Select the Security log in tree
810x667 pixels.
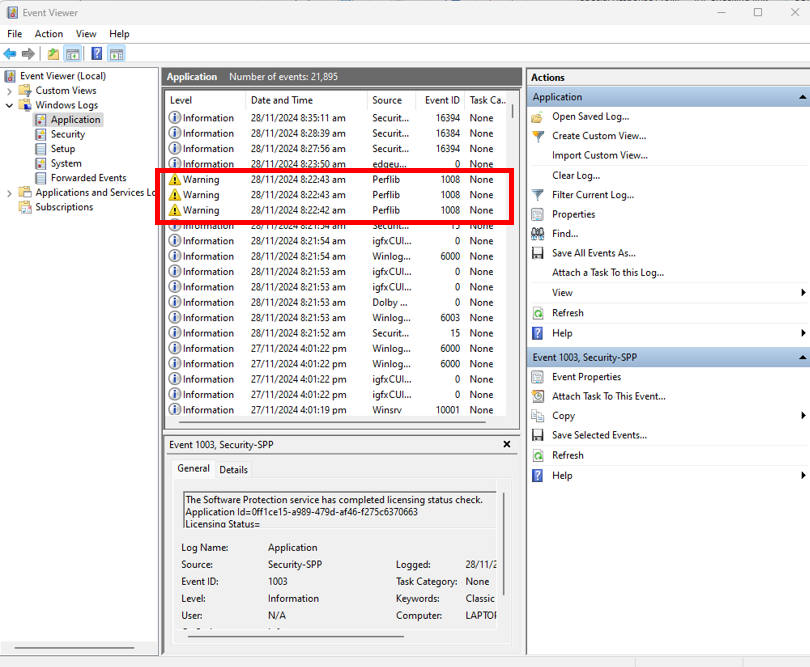pyautogui.click(x=68, y=134)
